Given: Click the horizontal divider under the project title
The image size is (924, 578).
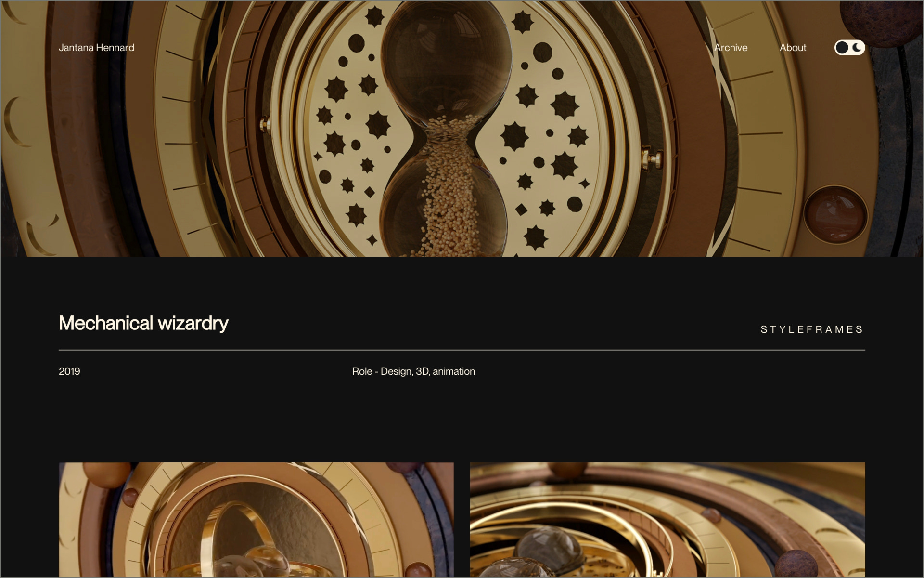Looking at the screenshot, I should click(462, 350).
